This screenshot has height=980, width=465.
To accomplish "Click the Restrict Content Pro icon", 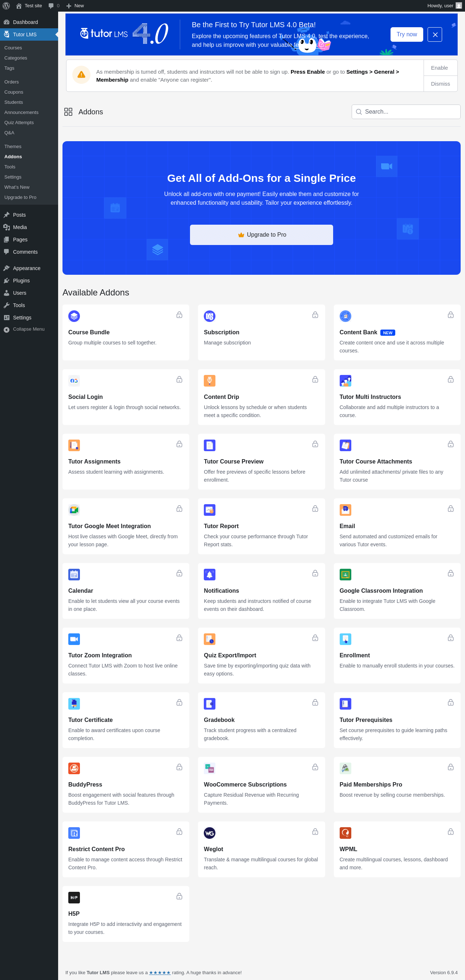I will click(x=74, y=833).
